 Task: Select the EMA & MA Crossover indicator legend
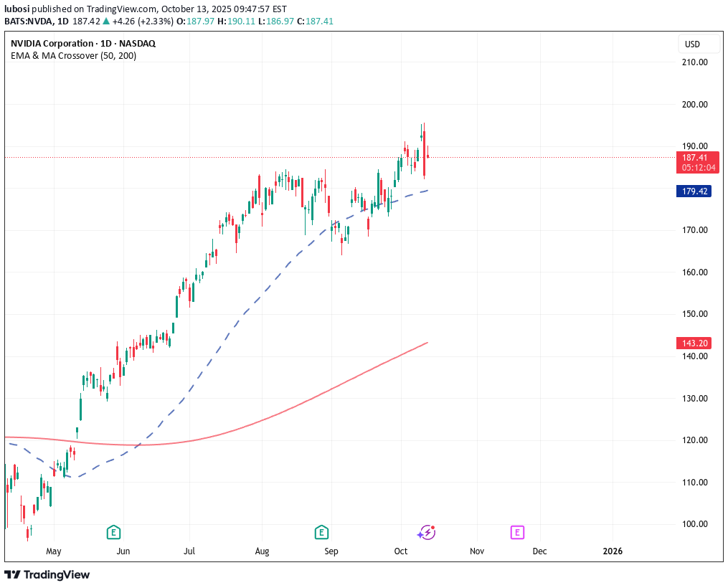[73, 56]
